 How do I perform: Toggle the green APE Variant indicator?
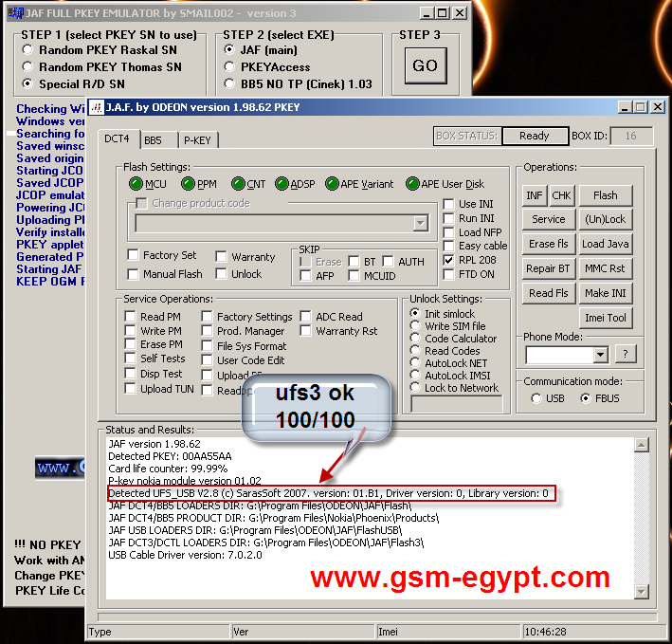332,184
